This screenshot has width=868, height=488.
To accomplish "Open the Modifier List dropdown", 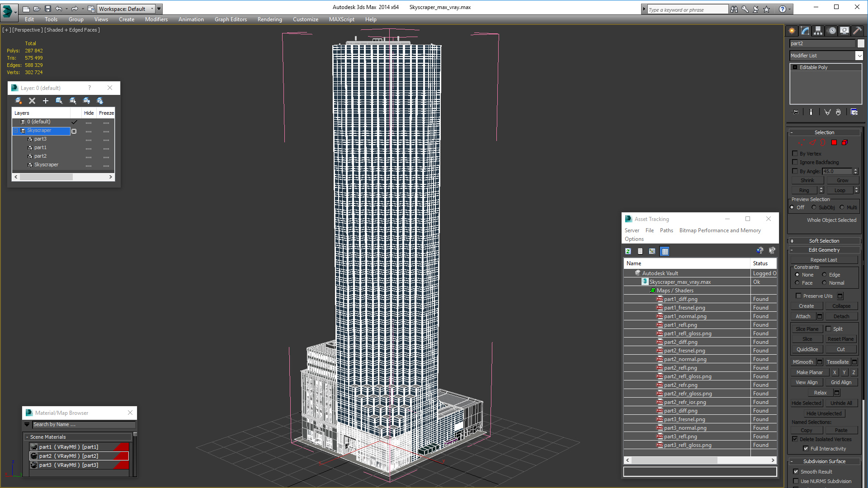I will pyautogui.click(x=826, y=56).
